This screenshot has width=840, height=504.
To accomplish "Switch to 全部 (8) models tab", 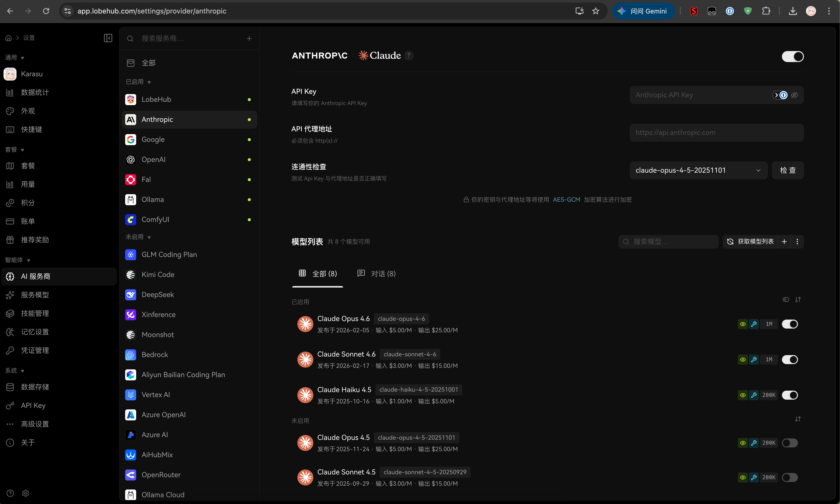I will click(x=318, y=274).
